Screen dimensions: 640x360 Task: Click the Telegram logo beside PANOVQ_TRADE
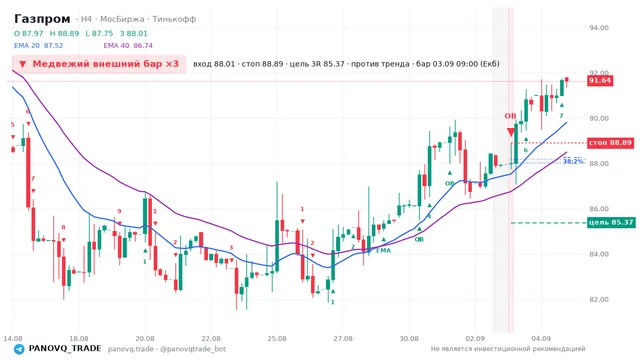pyautogui.click(x=19, y=349)
